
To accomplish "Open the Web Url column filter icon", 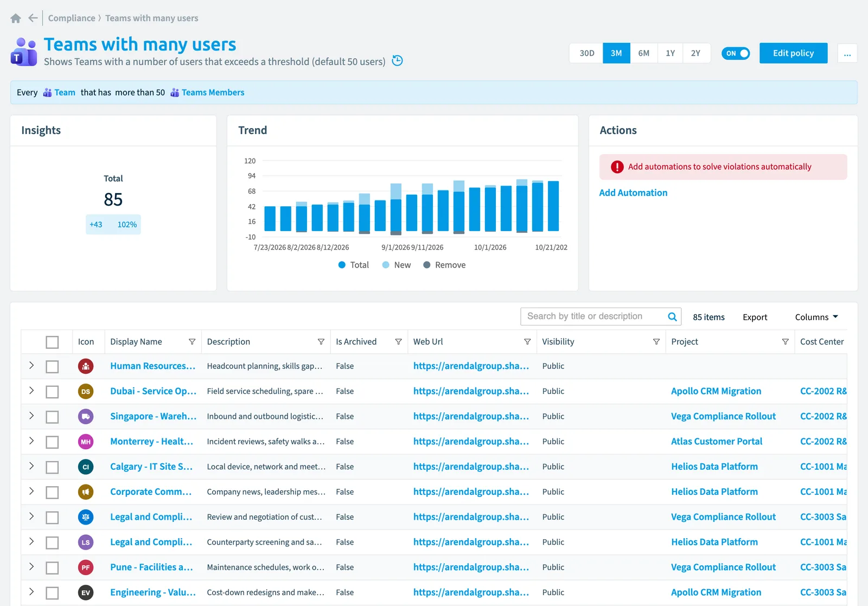I will [527, 342].
